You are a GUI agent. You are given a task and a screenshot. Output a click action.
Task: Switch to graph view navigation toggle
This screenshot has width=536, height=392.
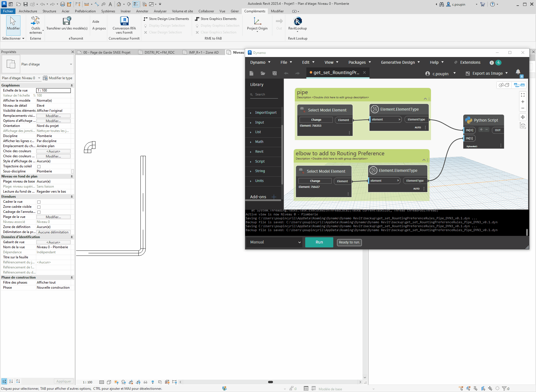pos(519,85)
